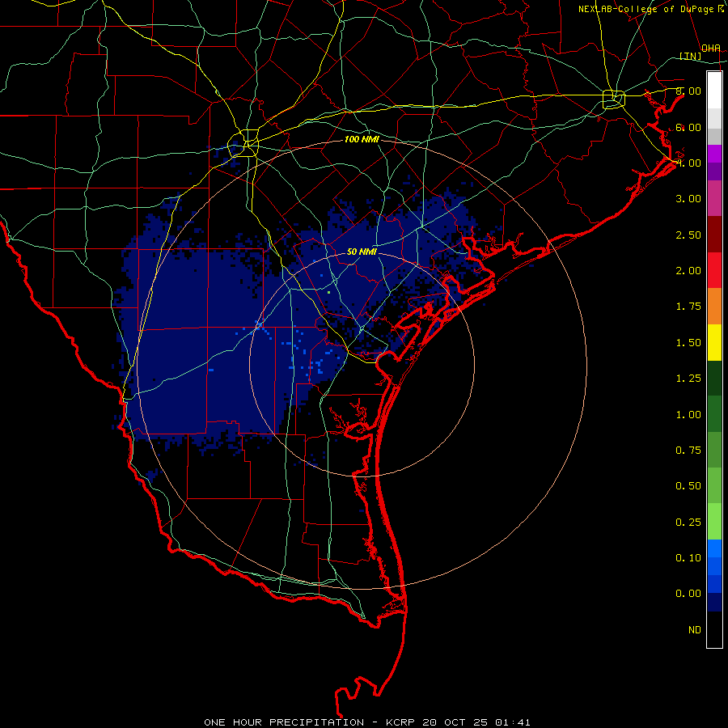Click the 8.00 legend value

click(x=688, y=91)
